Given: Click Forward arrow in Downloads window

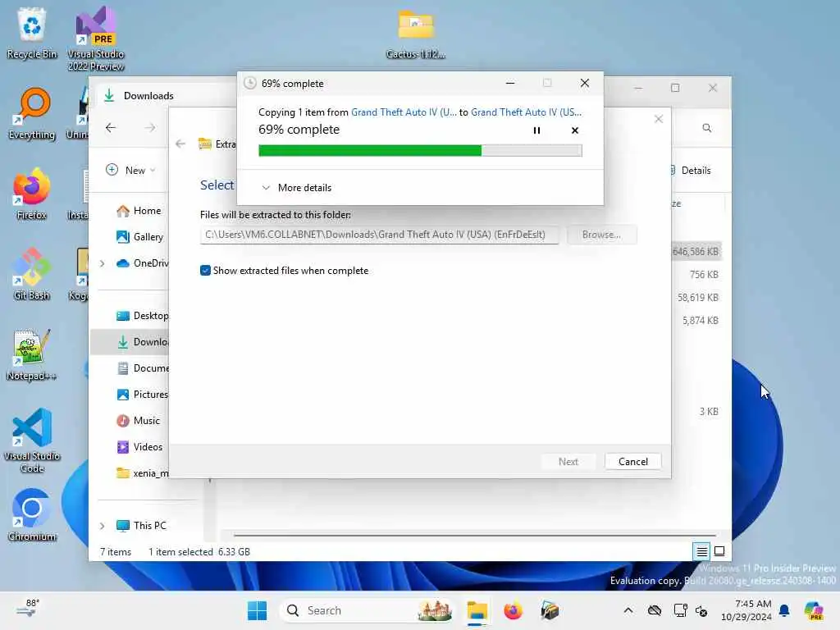Looking at the screenshot, I should 150,127.
